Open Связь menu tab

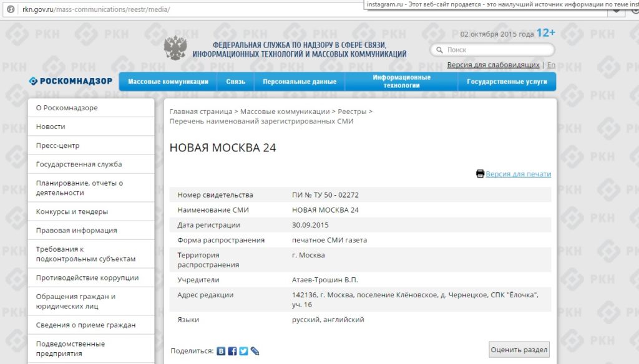[x=235, y=82]
